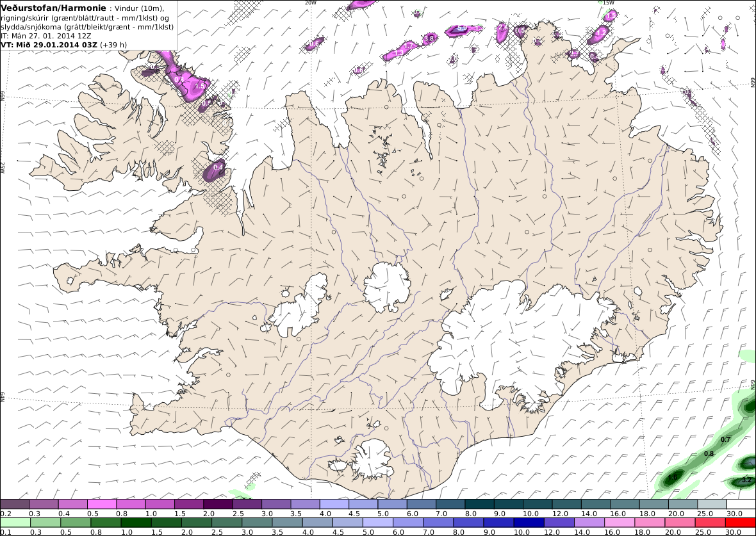Click the '3.2' rain value at the right edge

pos(746,480)
